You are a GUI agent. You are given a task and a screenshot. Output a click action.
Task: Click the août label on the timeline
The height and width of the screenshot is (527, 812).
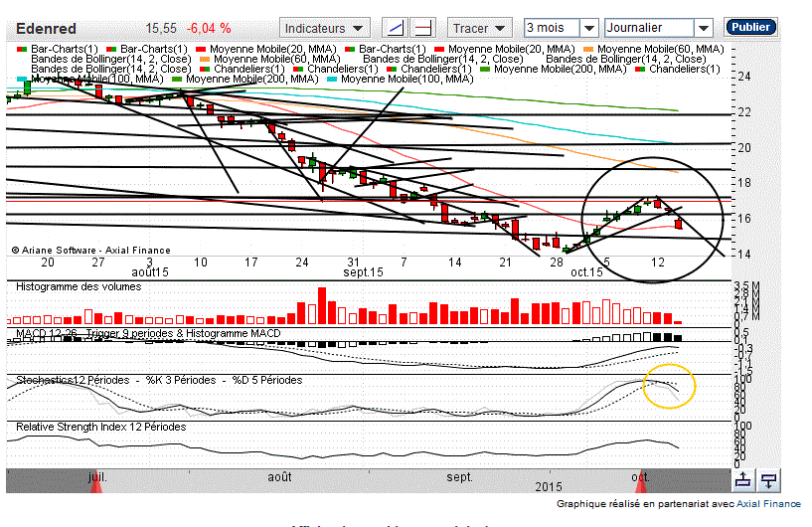coord(279,476)
